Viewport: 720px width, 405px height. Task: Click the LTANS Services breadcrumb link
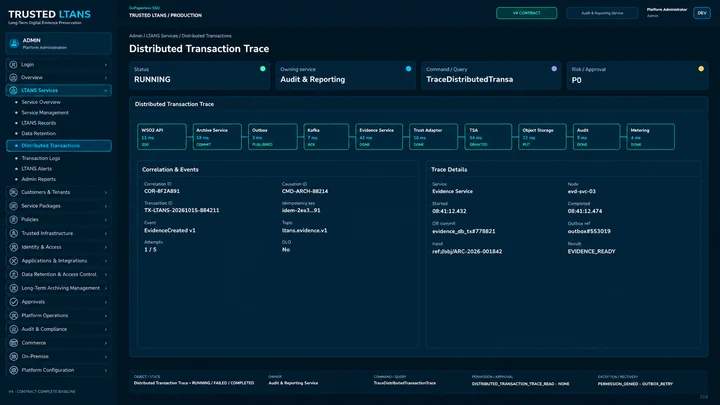pyautogui.click(x=162, y=36)
